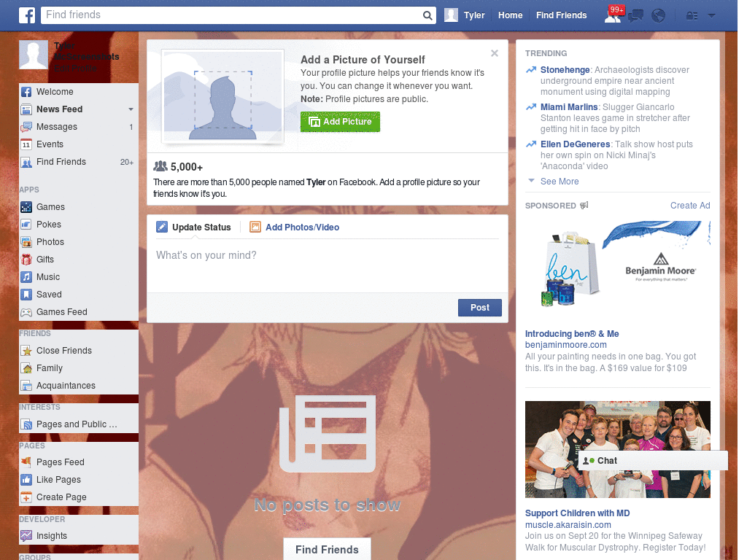747x560 pixels.
Task: Open Close Friends star icon
Action: (26, 351)
